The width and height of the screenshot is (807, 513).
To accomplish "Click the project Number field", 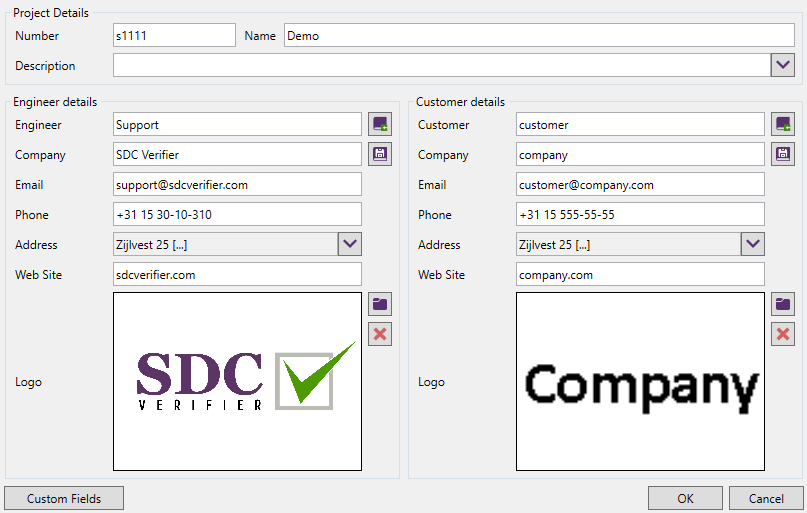I will coord(174,36).
